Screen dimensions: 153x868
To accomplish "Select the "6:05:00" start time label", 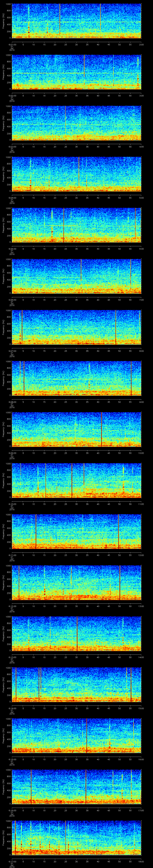I will (12, 249).
